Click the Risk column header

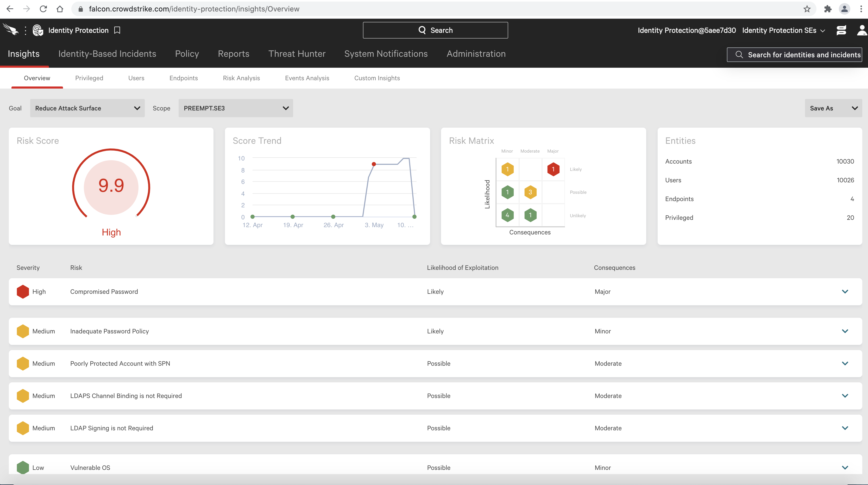point(76,268)
